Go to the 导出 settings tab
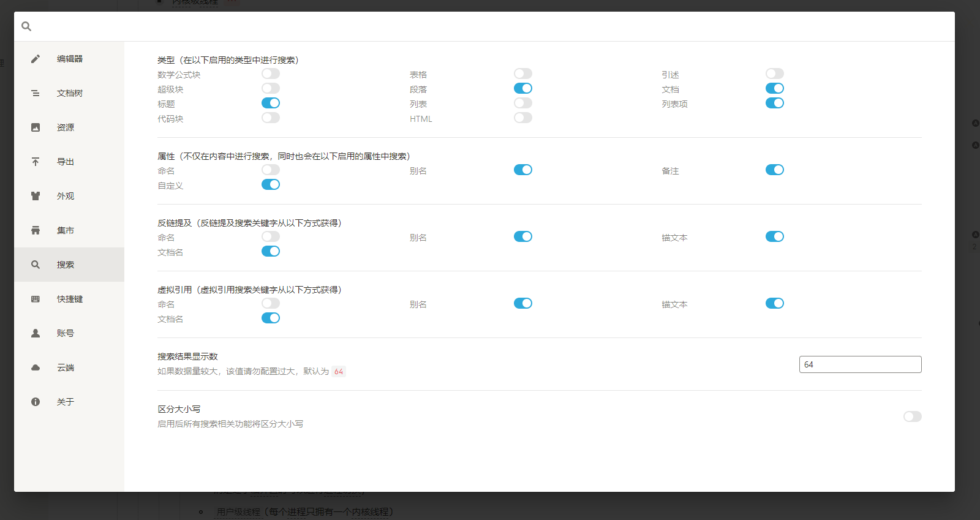The width and height of the screenshot is (980, 520). pyautogui.click(x=69, y=162)
